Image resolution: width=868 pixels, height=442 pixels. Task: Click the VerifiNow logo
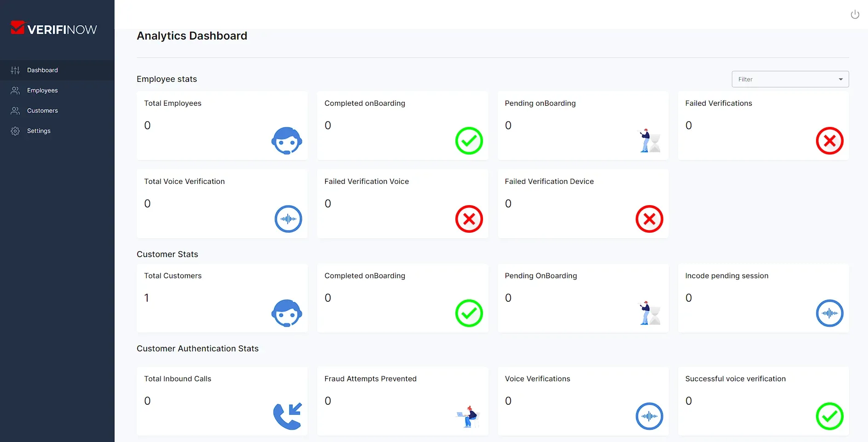(x=54, y=29)
